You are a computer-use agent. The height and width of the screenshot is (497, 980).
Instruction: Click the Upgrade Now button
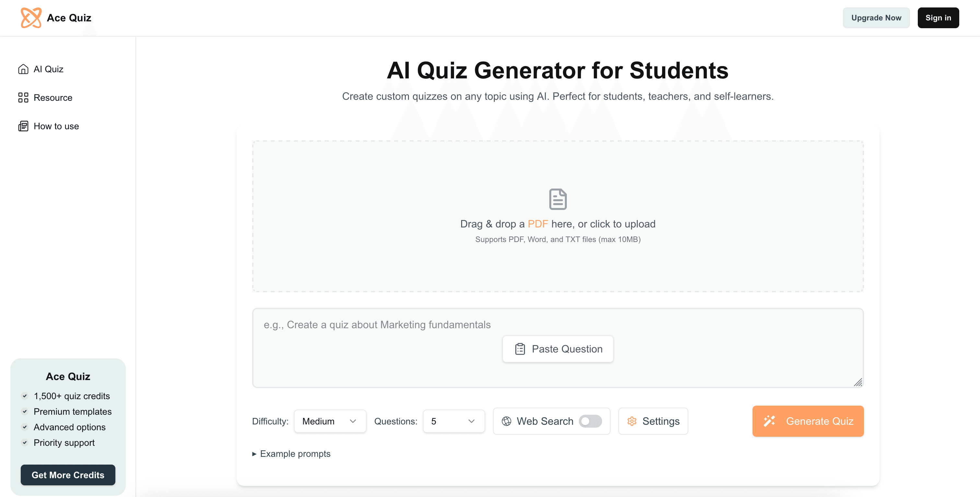876,17
